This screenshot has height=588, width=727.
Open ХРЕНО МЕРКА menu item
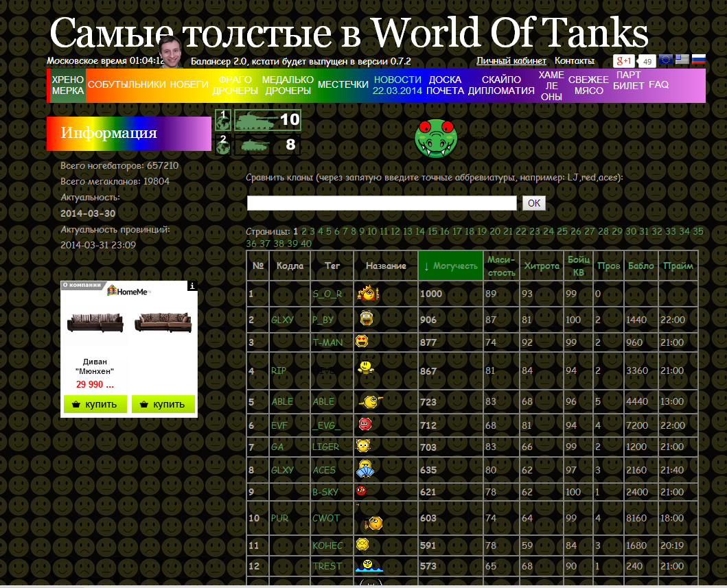click(68, 85)
